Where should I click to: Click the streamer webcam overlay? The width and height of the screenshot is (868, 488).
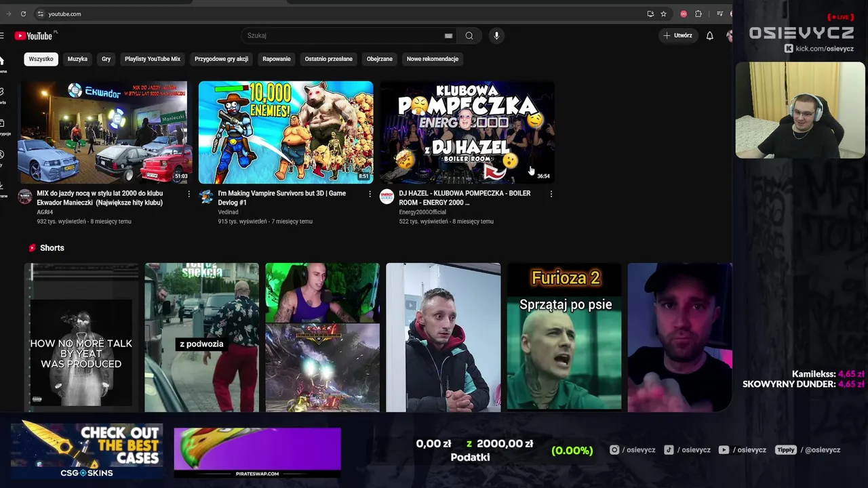coord(800,110)
